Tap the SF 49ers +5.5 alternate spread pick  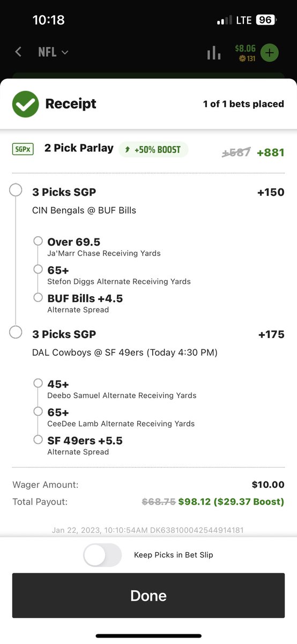click(x=85, y=445)
